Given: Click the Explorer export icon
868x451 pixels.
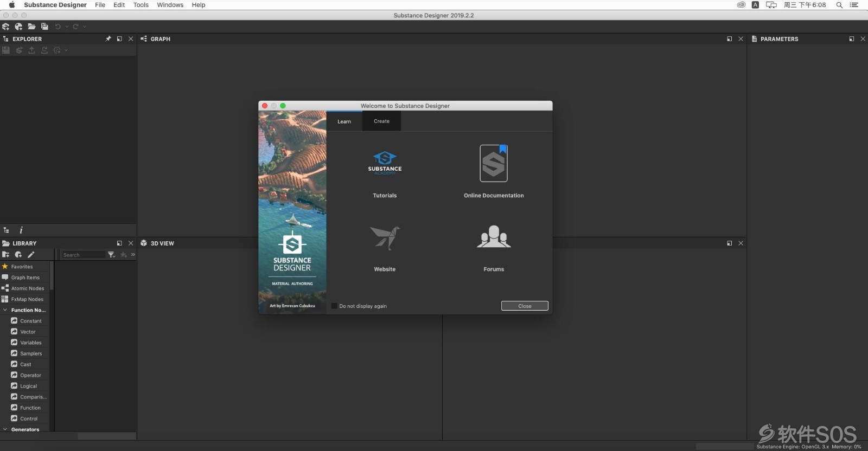Looking at the screenshot, I should pos(31,50).
